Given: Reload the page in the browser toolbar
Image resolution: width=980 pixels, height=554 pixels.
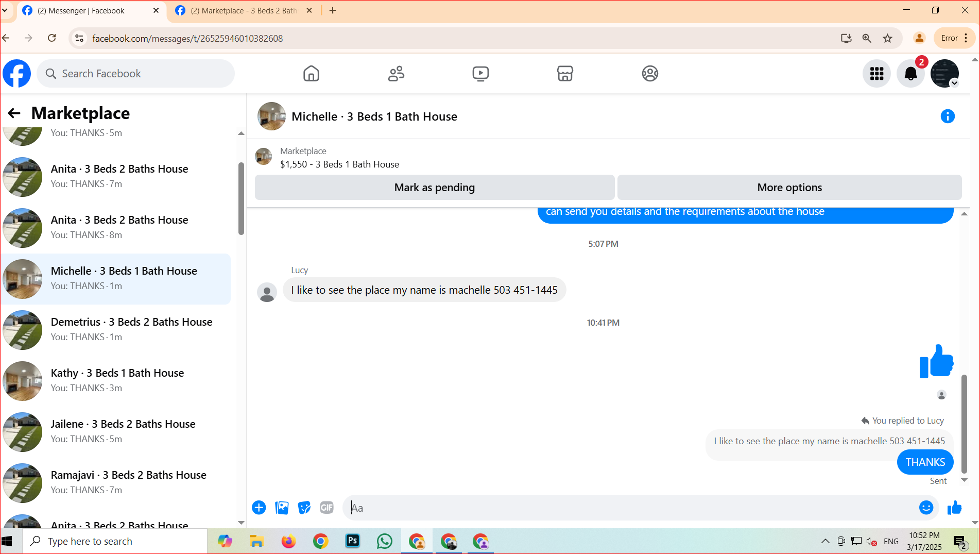Looking at the screenshot, I should tap(51, 38).
